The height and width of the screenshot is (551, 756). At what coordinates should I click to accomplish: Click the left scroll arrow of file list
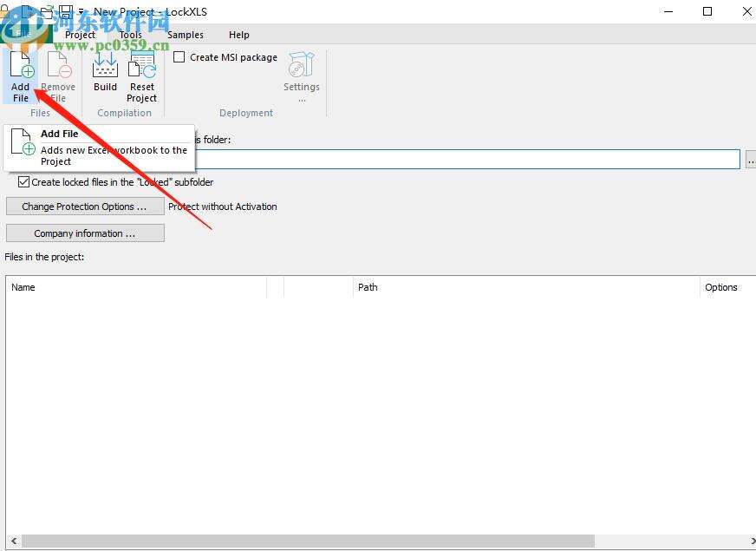pos(14,541)
